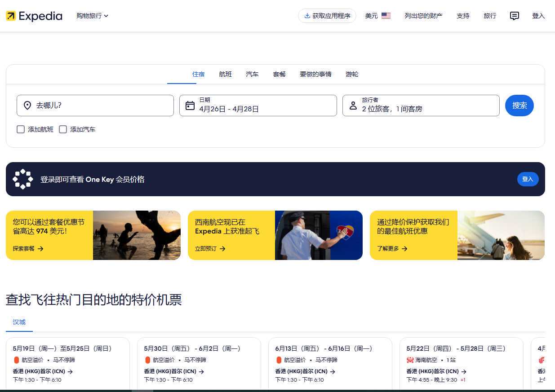Switch to the 汽车 tab
555x392 pixels.
252,74
